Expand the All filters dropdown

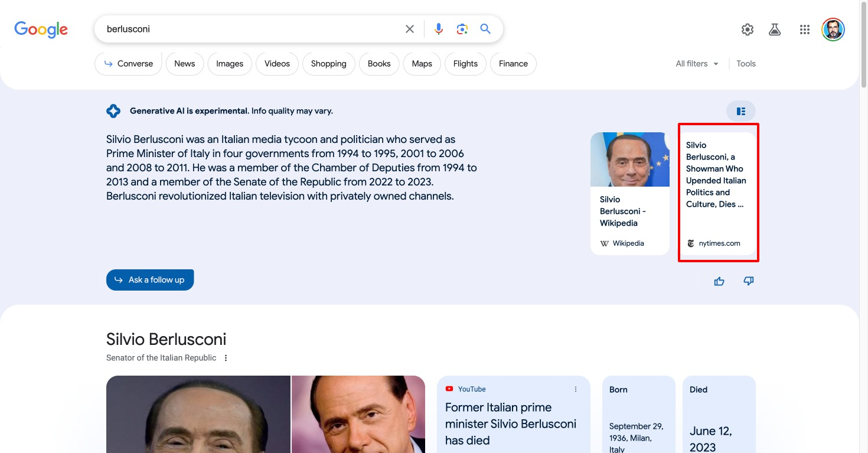click(697, 64)
